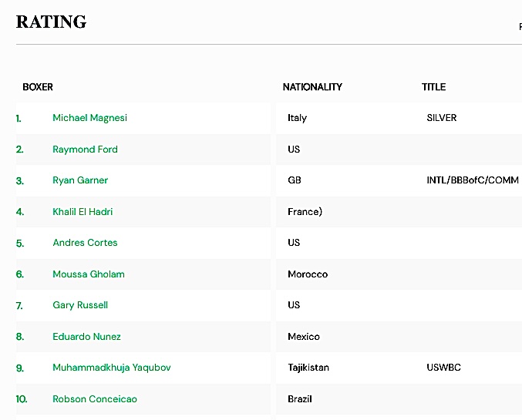This screenshot has height=420, width=522.
Task: Click the RATING page heading
Action: 51,22
